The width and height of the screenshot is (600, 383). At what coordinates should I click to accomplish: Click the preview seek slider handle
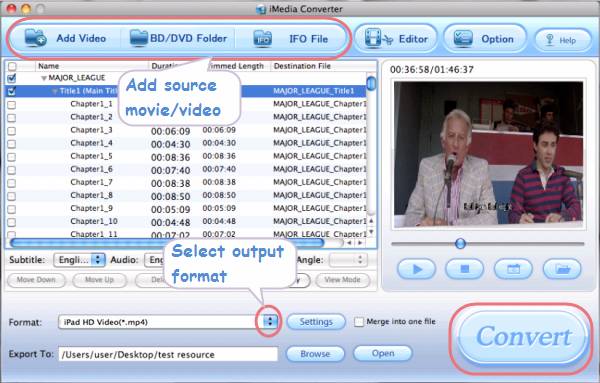pos(460,243)
